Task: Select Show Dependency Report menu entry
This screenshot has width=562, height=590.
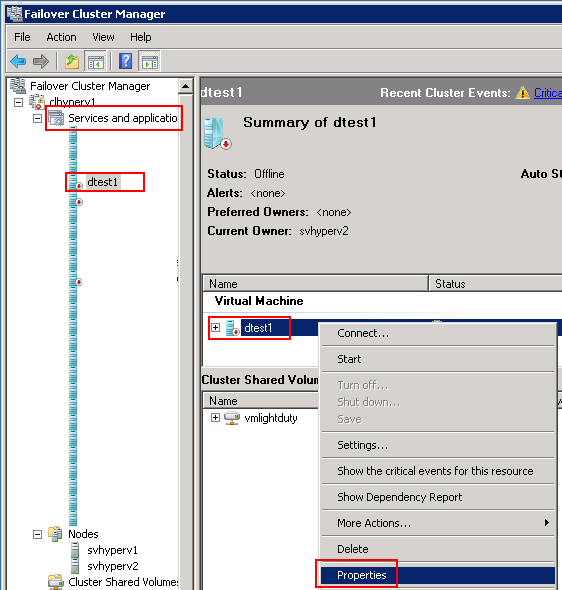Action: tap(437, 497)
